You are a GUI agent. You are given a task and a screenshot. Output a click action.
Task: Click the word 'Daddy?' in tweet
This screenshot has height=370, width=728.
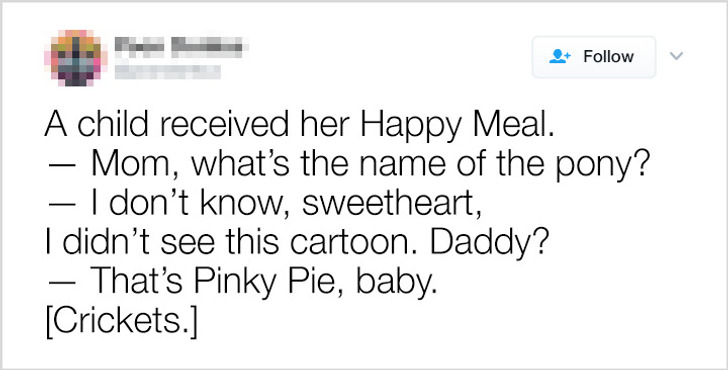click(x=490, y=243)
